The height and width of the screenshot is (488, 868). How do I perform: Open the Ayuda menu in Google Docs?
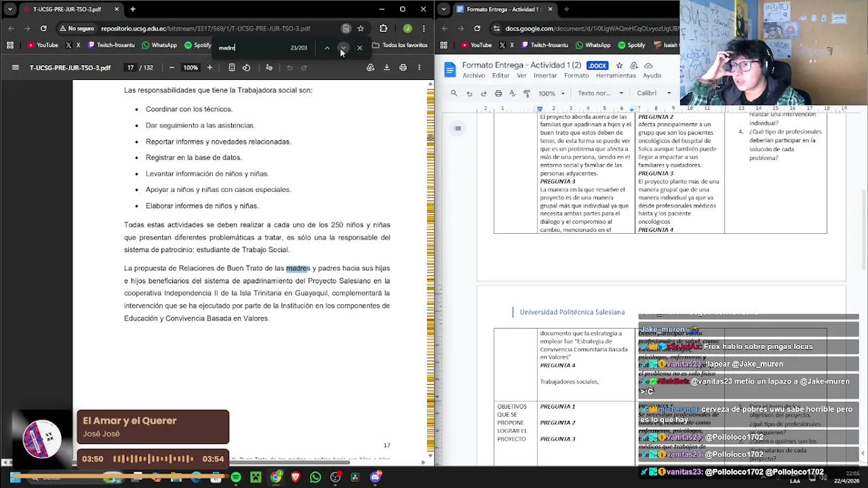(x=652, y=75)
